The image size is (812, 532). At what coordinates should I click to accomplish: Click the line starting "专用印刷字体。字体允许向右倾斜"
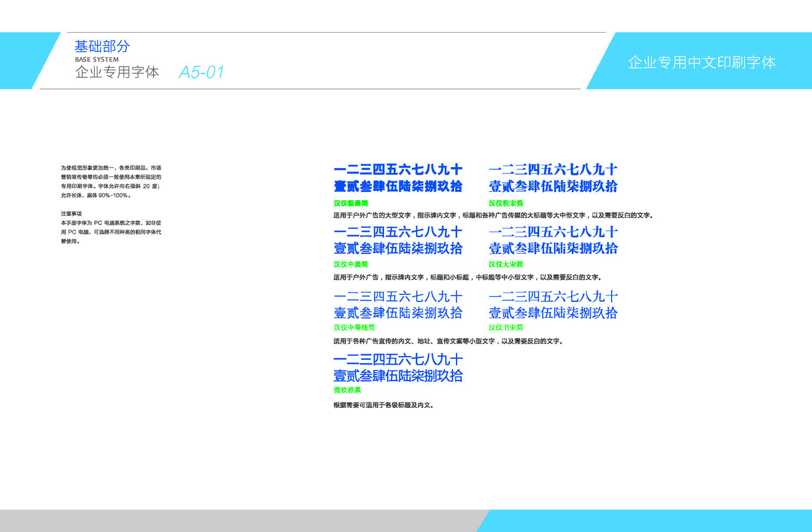click(111, 186)
